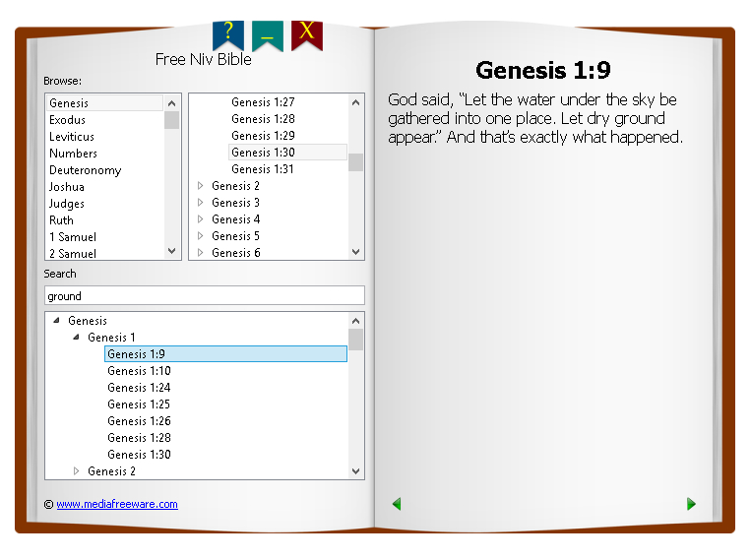751x560 pixels.
Task: Click the Search text field containing 'ground'
Action: click(x=205, y=295)
